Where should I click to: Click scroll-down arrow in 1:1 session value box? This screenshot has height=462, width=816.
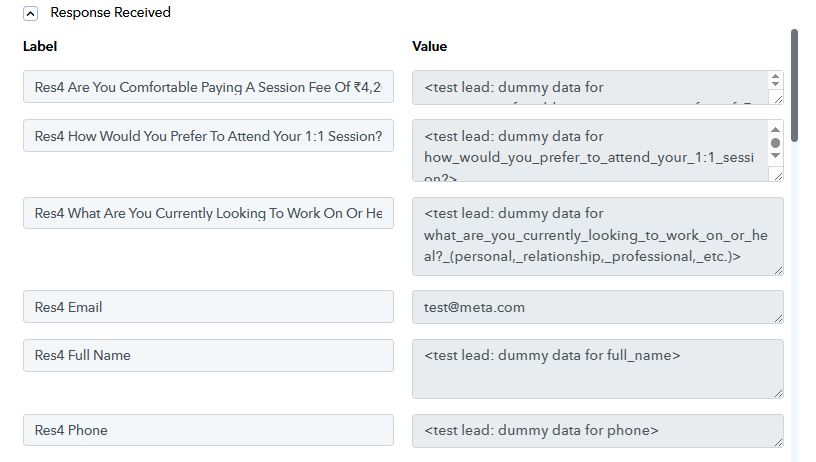[x=776, y=157]
